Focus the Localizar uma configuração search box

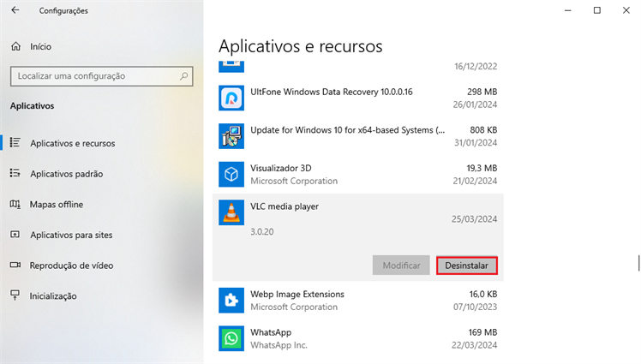pos(101,76)
